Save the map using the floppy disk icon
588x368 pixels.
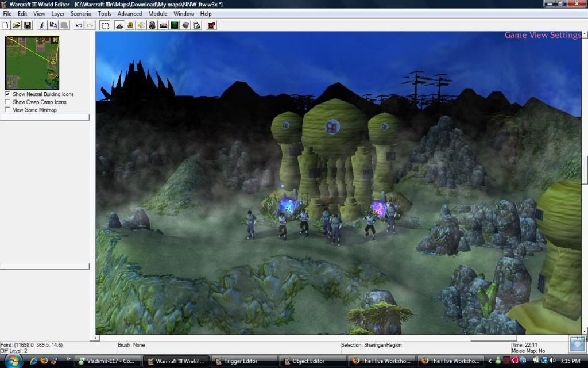(28, 25)
